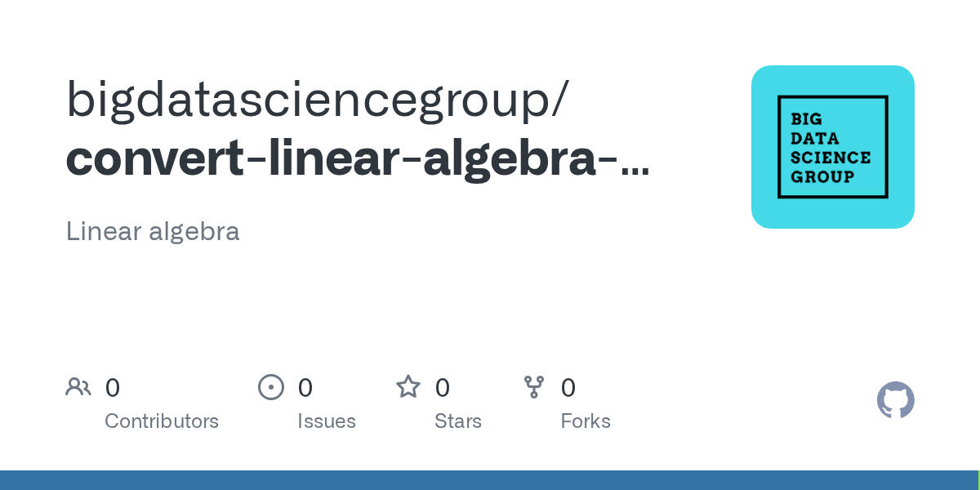Click the Contributors people icon
This screenshot has height=490, width=980.
click(78, 387)
